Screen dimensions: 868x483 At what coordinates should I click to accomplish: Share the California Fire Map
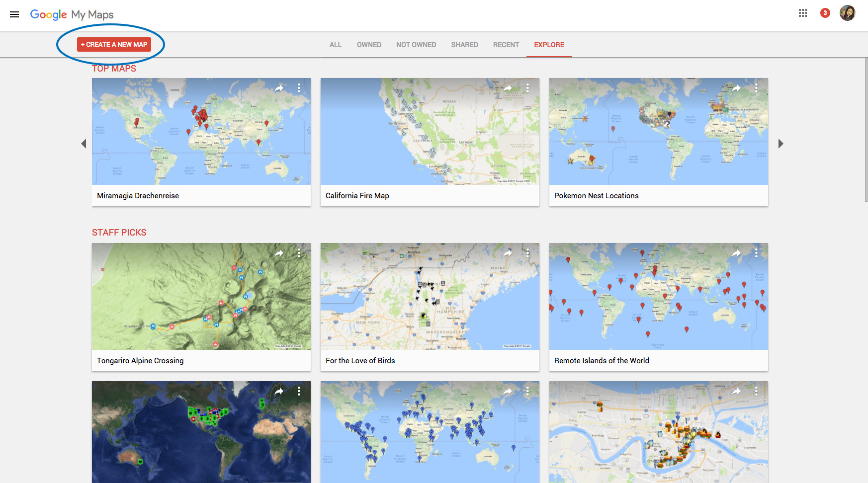click(x=508, y=88)
